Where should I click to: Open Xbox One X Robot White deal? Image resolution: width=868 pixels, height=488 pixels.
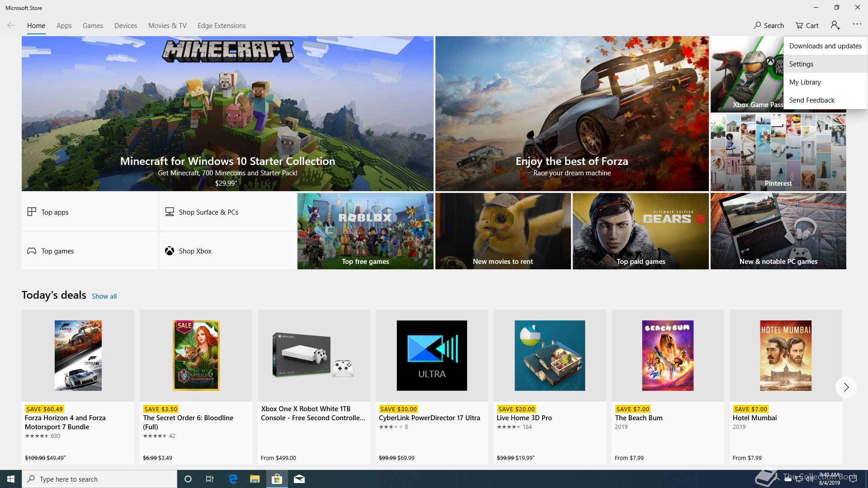click(314, 387)
